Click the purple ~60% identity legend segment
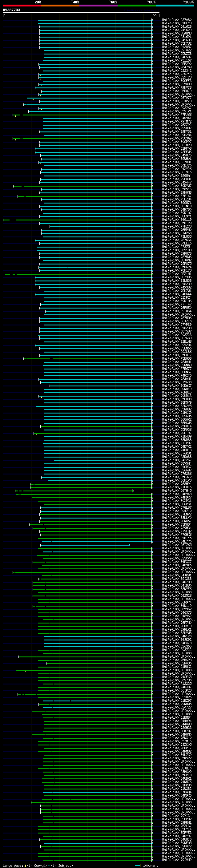 (x=99, y=6)
